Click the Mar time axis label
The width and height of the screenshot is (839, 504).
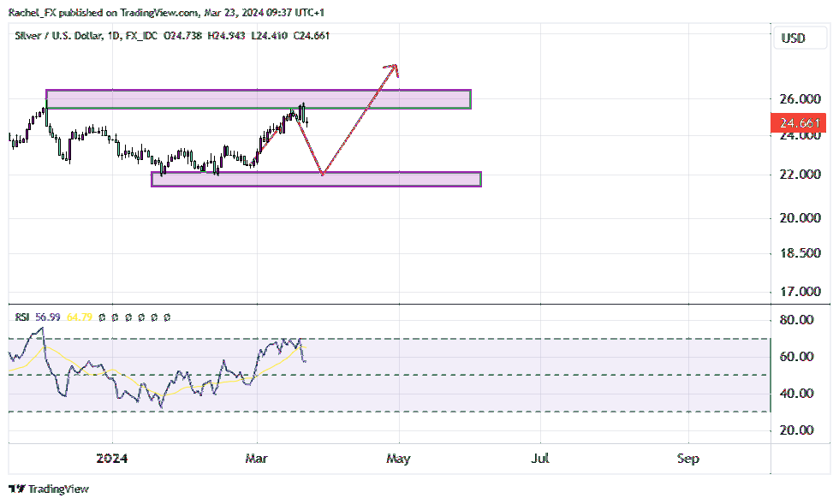256,459
